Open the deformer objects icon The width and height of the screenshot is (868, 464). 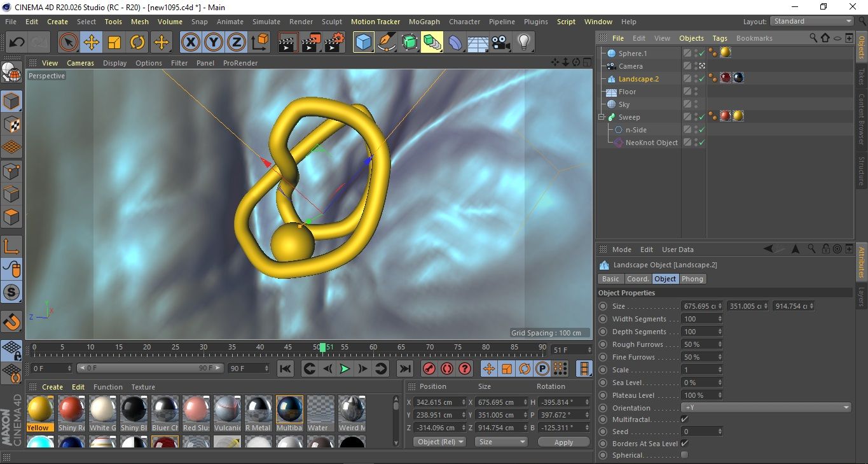(x=456, y=43)
